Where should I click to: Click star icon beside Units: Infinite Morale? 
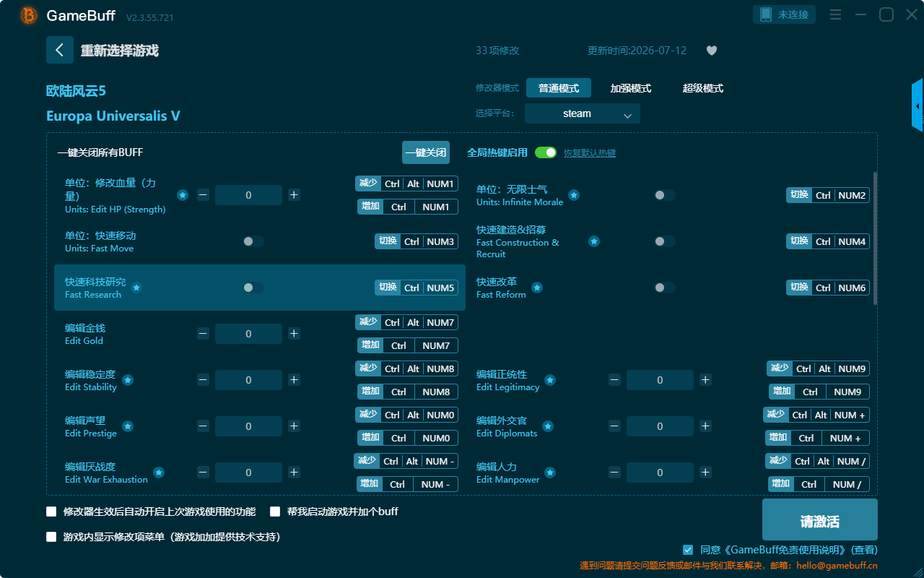(x=574, y=195)
